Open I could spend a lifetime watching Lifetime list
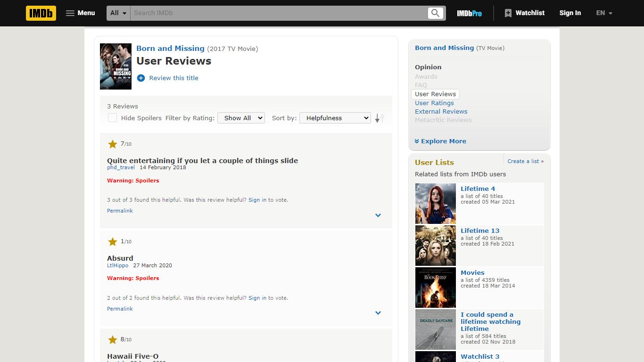 pos(490,322)
